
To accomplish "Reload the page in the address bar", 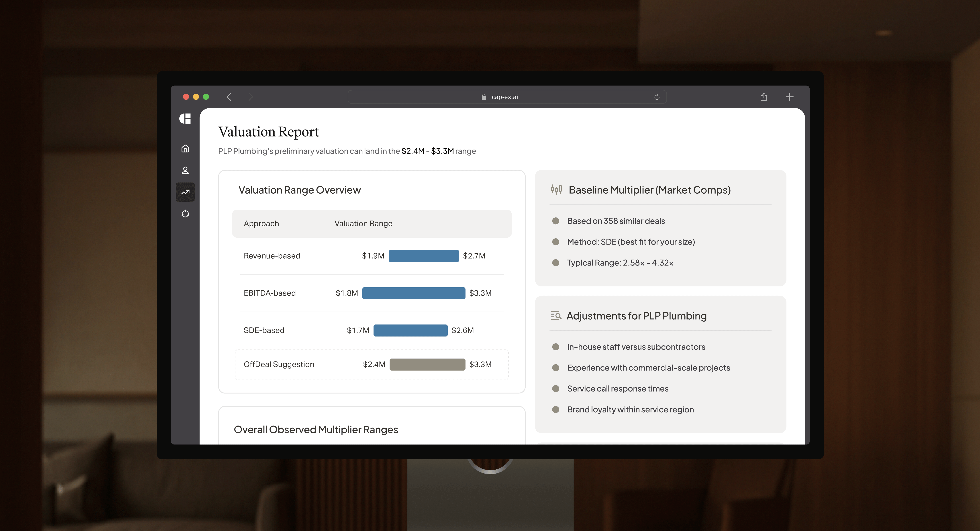I will [x=657, y=97].
